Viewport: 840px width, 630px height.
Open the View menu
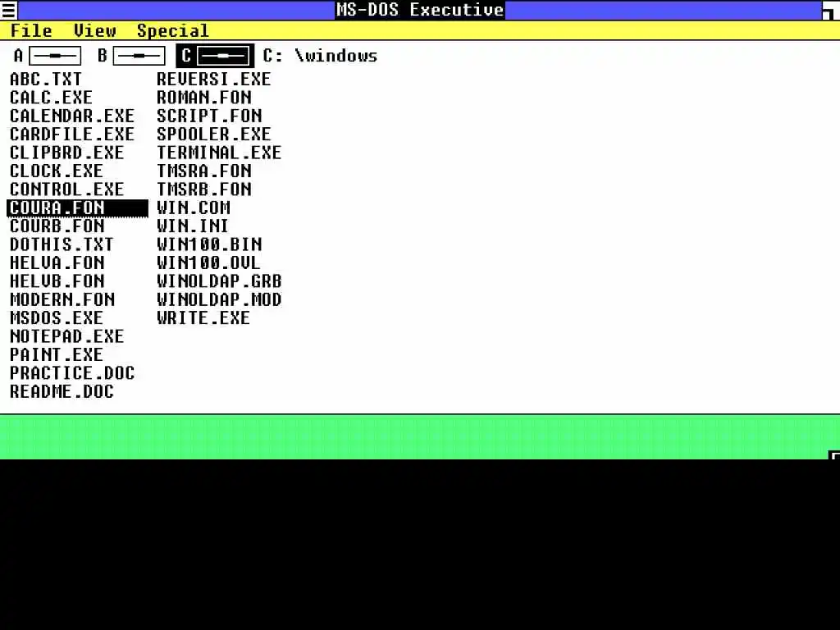pyautogui.click(x=95, y=30)
